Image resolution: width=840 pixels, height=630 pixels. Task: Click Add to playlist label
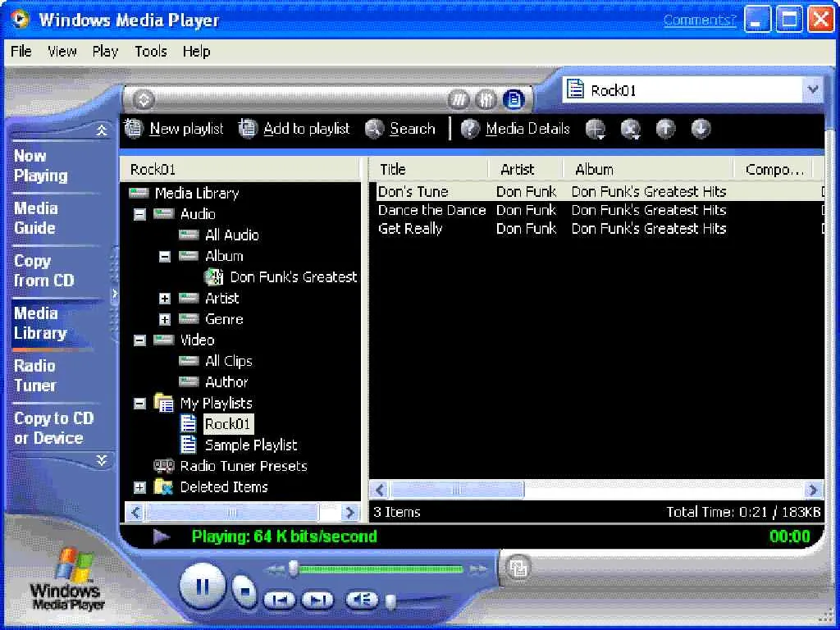tap(307, 129)
